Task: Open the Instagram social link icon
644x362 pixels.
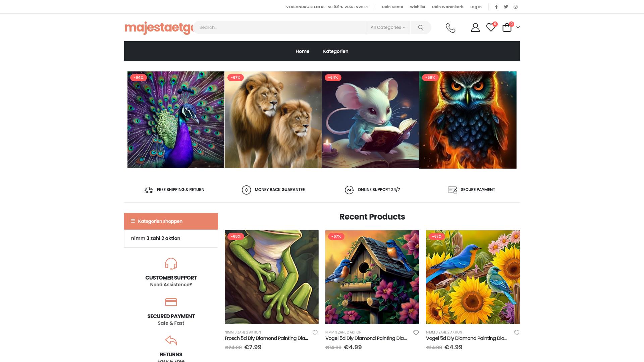Action: pos(516,7)
